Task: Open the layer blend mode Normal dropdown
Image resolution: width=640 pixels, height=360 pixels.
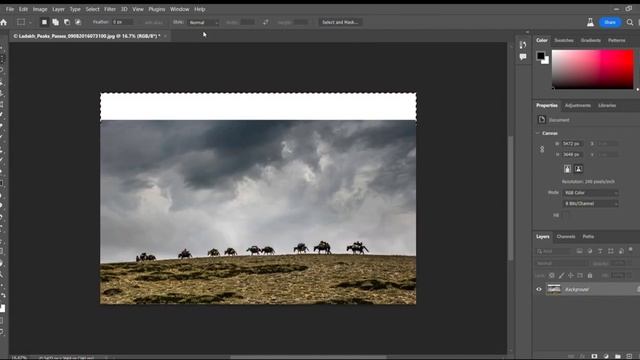Action: [561, 264]
